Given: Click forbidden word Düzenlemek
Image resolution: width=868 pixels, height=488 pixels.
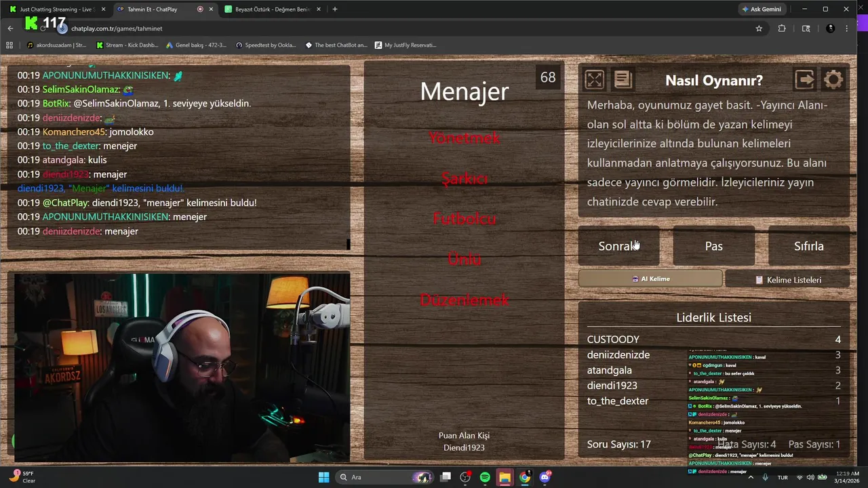Looking at the screenshot, I should pyautogui.click(x=464, y=300).
